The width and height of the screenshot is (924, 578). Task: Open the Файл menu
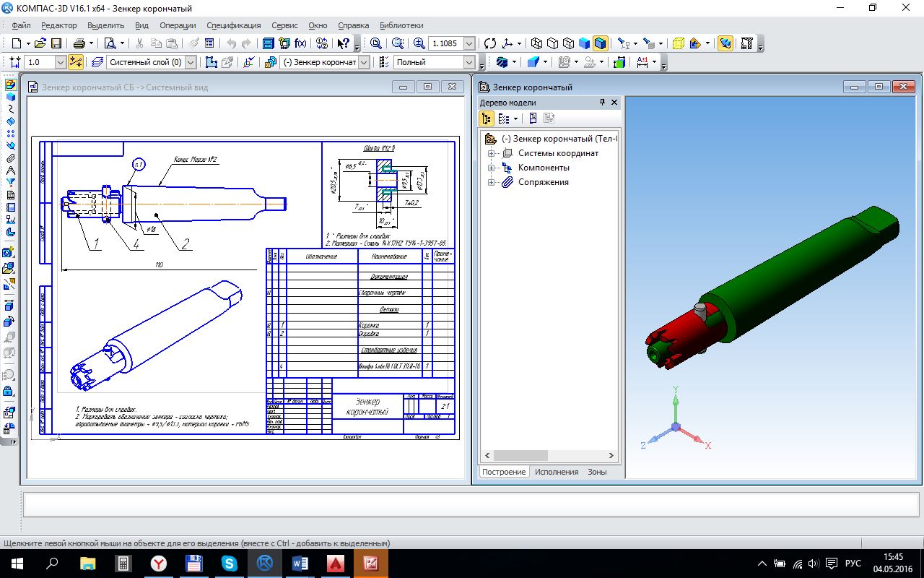pos(21,25)
